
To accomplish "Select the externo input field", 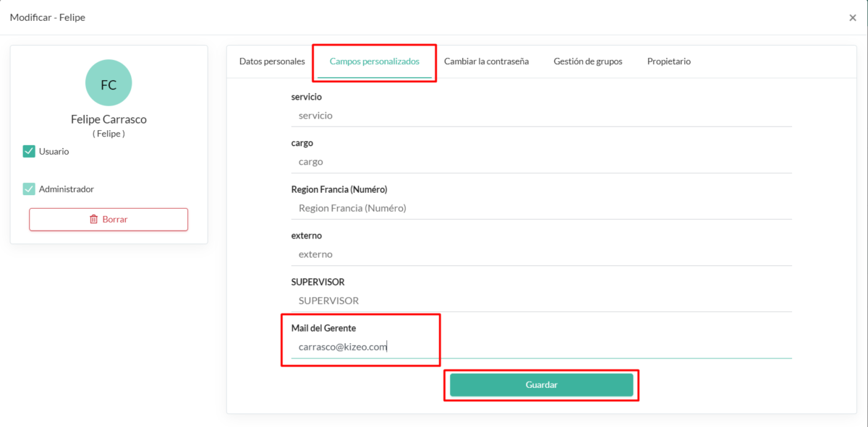I will click(542, 254).
